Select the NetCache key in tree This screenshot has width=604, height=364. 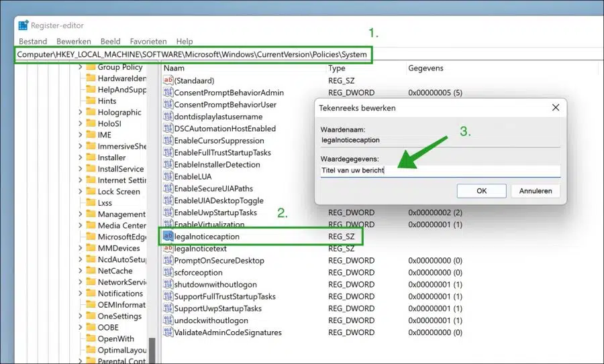[115, 271]
